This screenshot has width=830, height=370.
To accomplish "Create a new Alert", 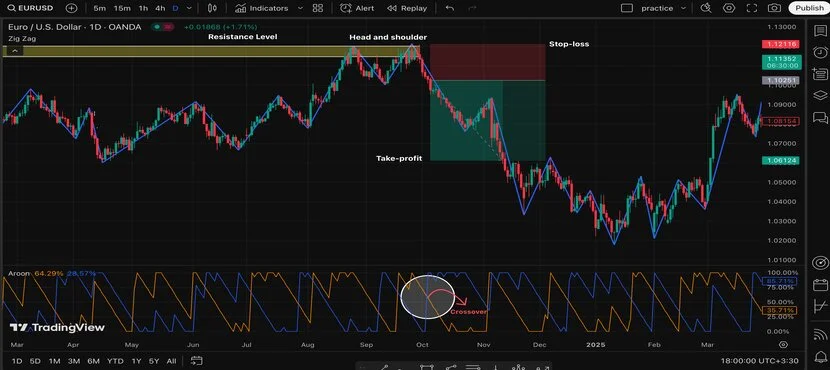I will 357,8.
